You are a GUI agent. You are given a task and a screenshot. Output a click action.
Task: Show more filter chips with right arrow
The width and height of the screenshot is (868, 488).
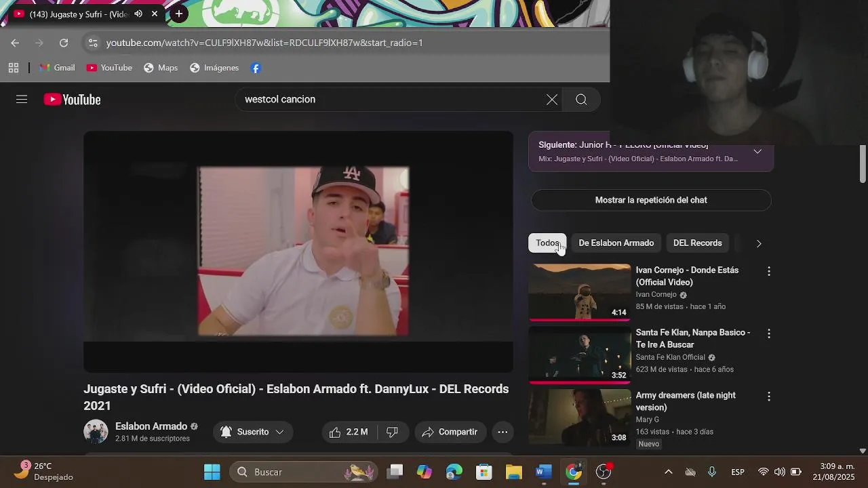pos(759,243)
